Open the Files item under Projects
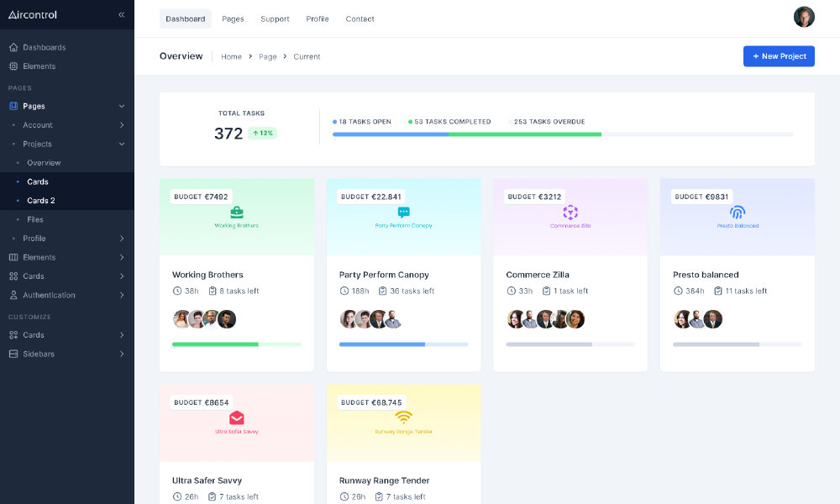This screenshot has width=840, height=504. pyautogui.click(x=35, y=219)
